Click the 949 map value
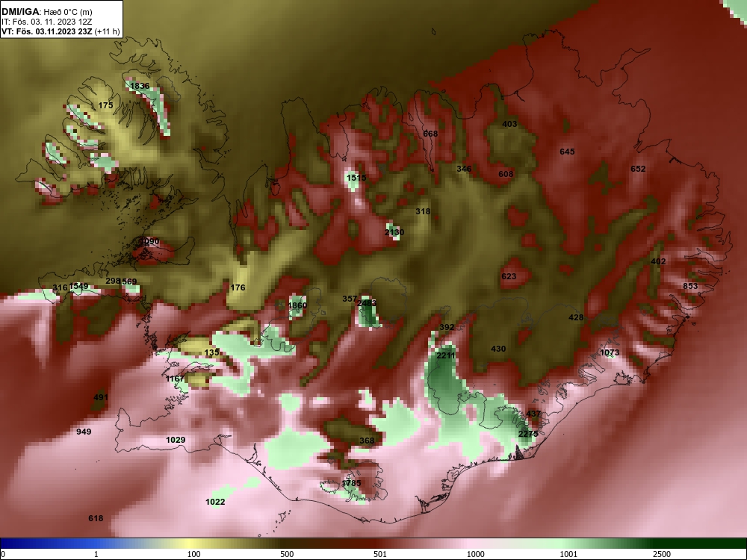This screenshot has height=560, width=747. [84, 432]
